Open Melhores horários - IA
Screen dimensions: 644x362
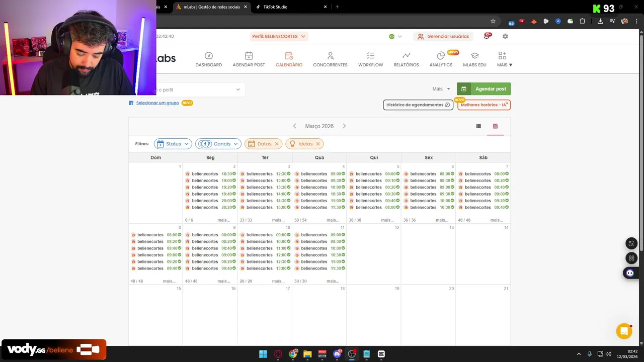(484, 105)
